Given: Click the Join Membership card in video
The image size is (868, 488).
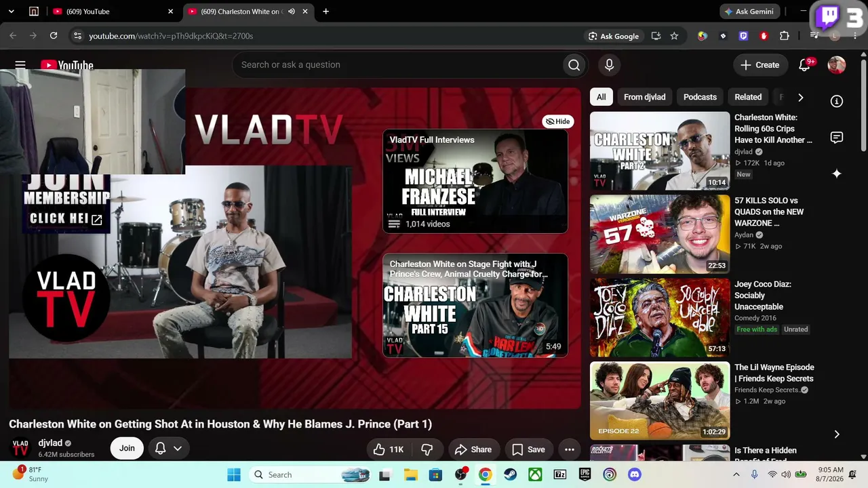Looking at the screenshot, I should [x=66, y=203].
